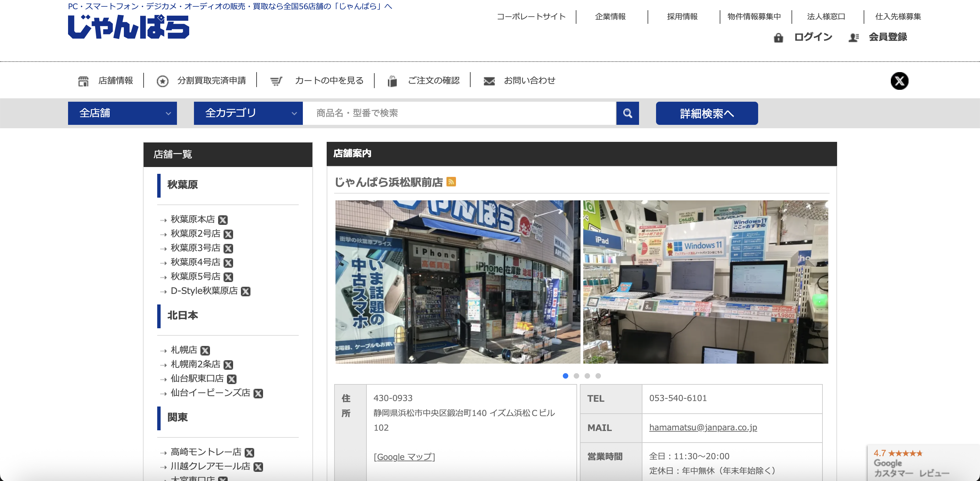Open 札幌店 store link

[x=184, y=350]
